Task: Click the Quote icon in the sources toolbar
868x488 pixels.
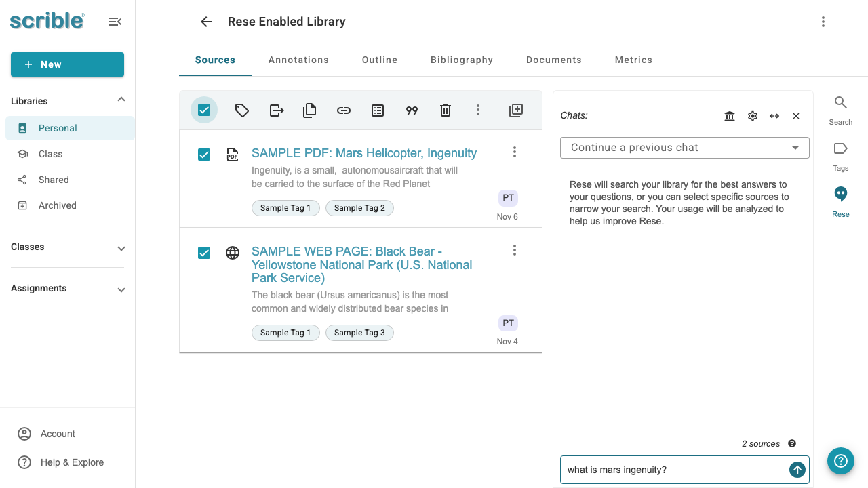Action: [412, 110]
